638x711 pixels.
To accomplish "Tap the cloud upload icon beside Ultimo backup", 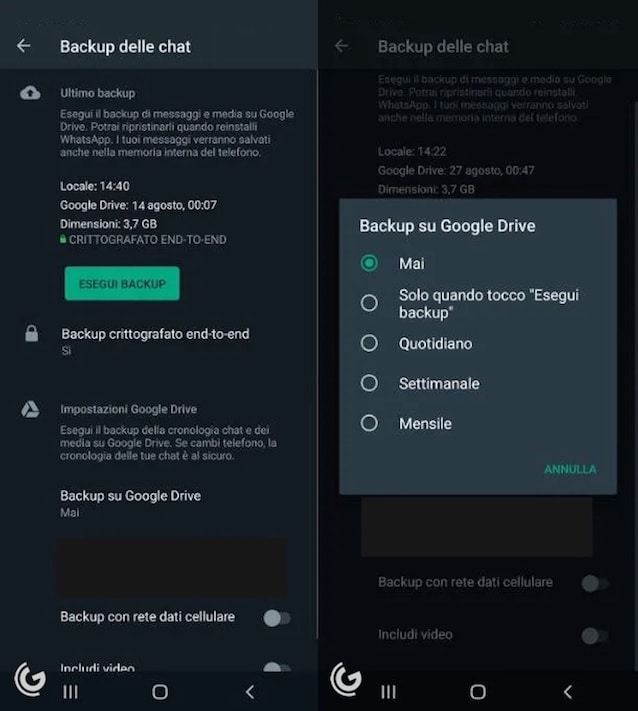I will coord(30,93).
